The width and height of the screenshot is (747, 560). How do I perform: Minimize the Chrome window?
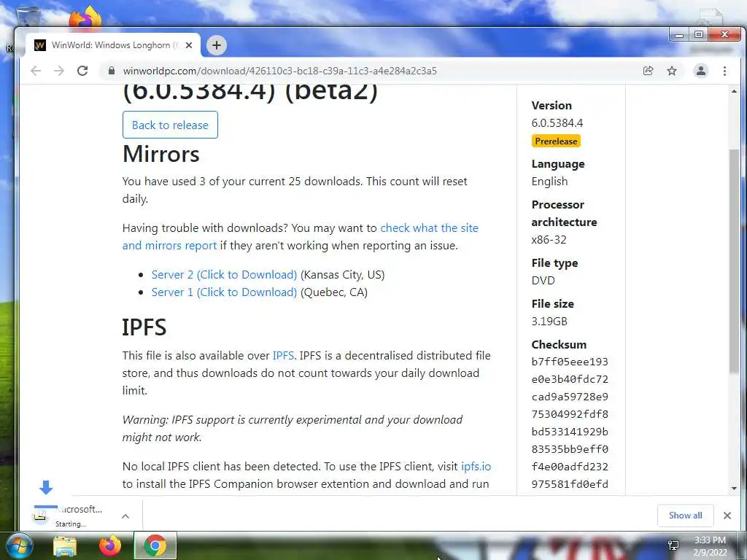click(x=679, y=35)
